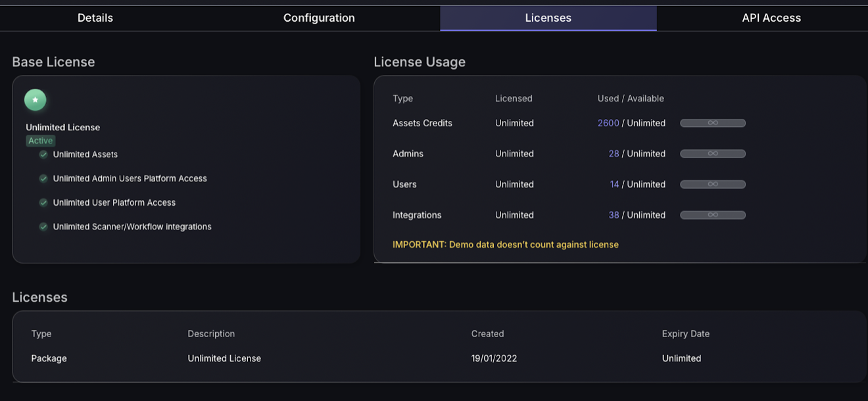Click the Licensed column header

click(x=514, y=99)
